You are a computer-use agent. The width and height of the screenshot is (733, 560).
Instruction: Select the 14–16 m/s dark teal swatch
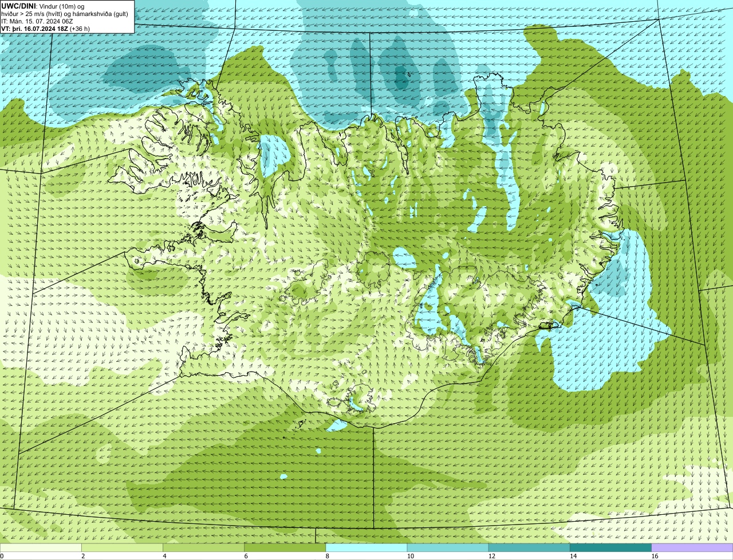(x=611, y=547)
